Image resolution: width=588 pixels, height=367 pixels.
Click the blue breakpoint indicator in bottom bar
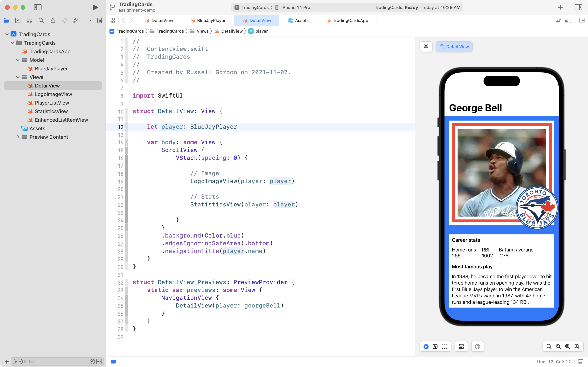(113, 362)
